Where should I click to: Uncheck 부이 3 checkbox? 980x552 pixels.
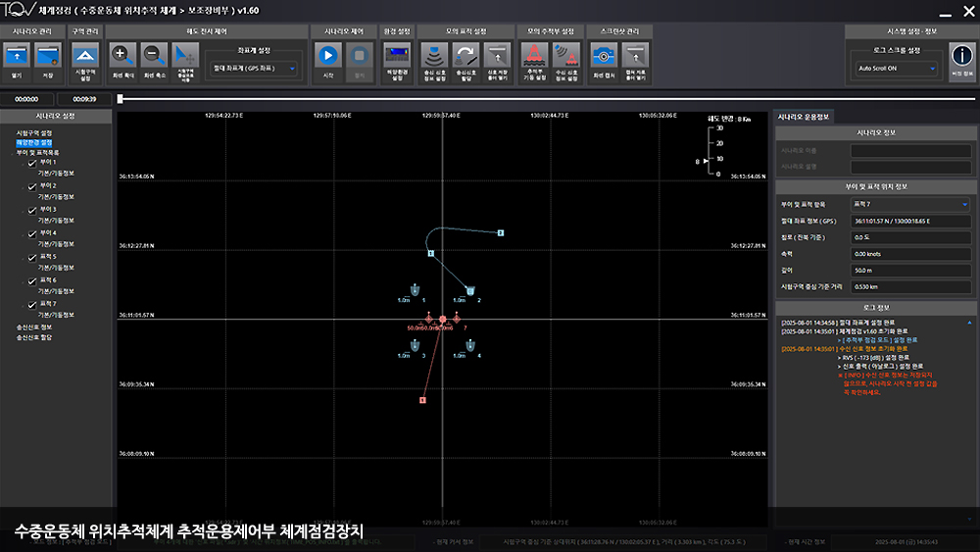(x=32, y=211)
